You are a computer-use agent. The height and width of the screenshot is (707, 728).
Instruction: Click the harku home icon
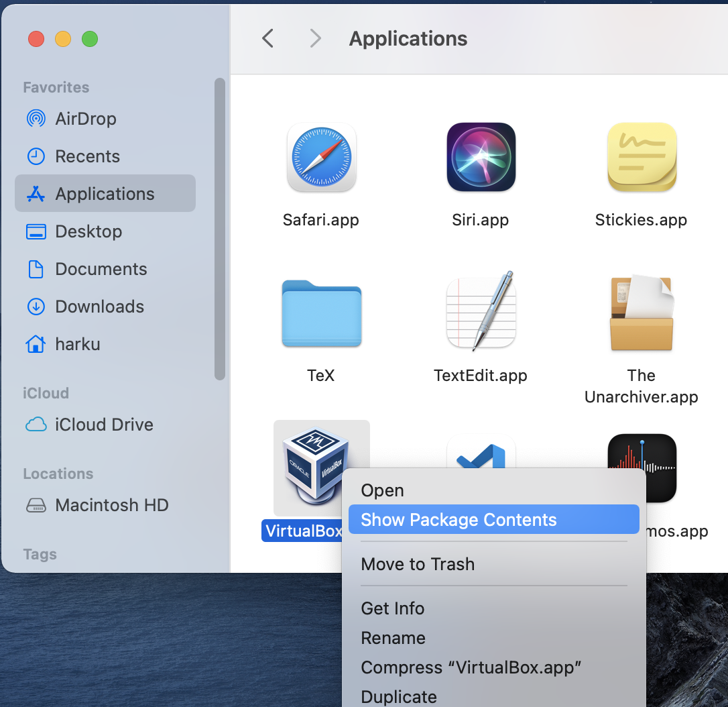point(36,344)
